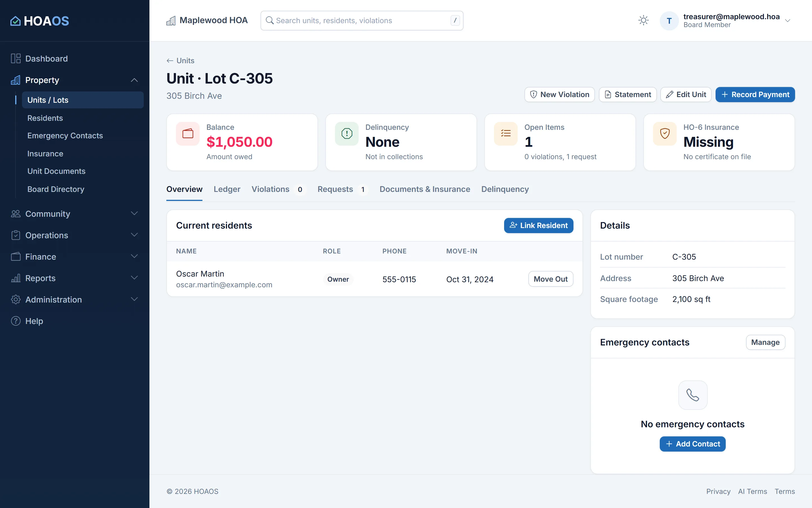Click the Property building icon in sidebar
This screenshot has width=812, height=508.
pyautogui.click(x=16, y=80)
